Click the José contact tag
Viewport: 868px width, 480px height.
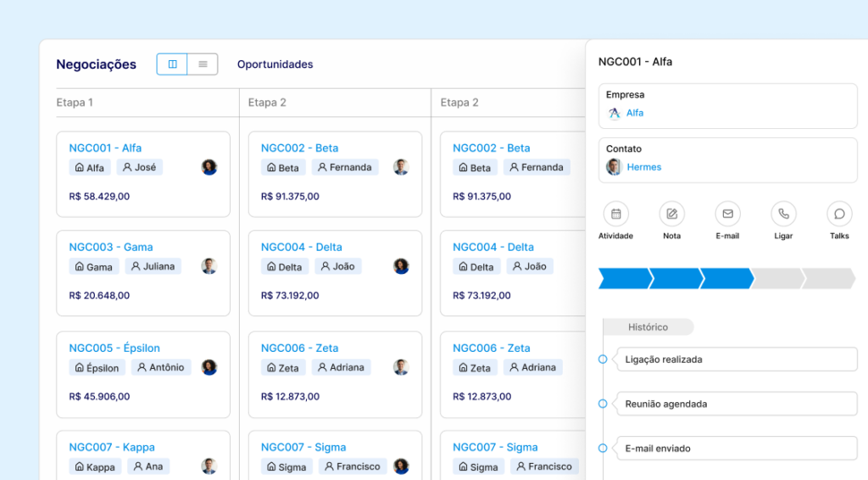click(x=139, y=168)
